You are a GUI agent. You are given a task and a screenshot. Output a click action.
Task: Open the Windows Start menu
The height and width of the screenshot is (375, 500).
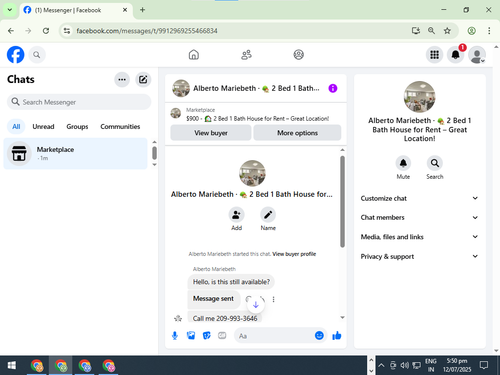(x=12, y=366)
